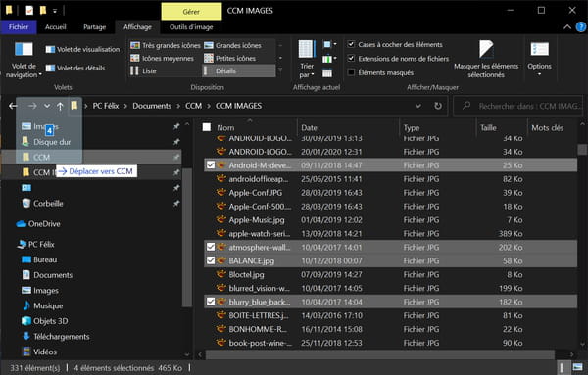Expand the address bar history dropdown

click(417, 106)
